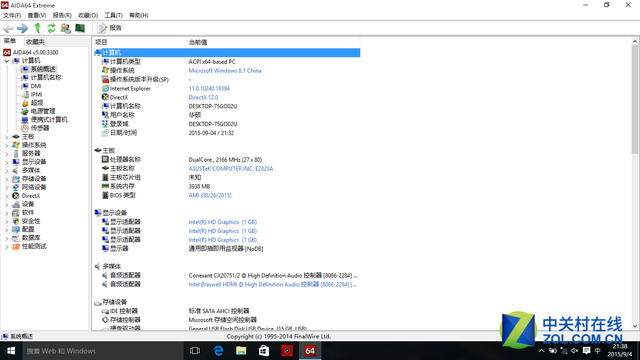Open the user management toolbar icon

pyautogui.click(x=65, y=28)
